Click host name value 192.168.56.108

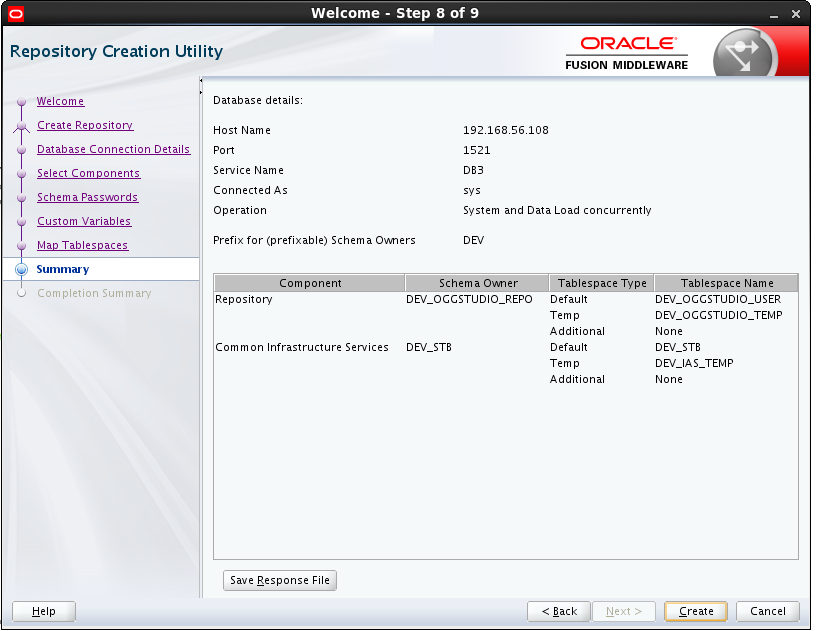pos(506,130)
